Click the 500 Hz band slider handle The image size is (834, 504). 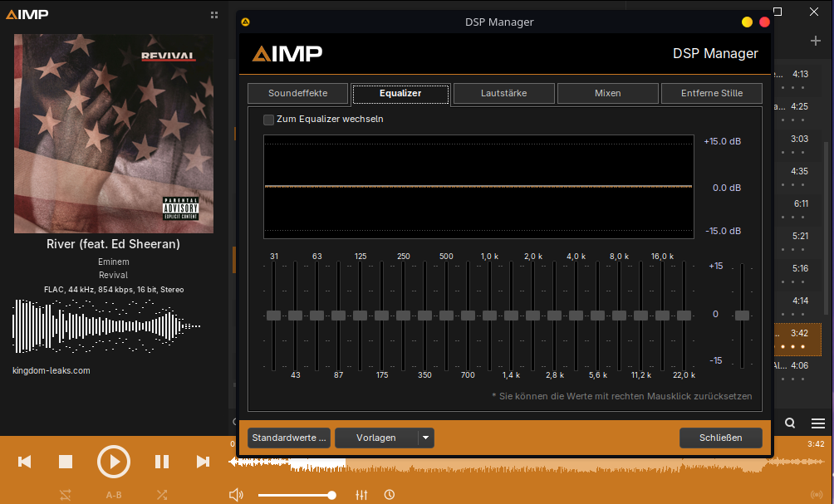[446, 316]
